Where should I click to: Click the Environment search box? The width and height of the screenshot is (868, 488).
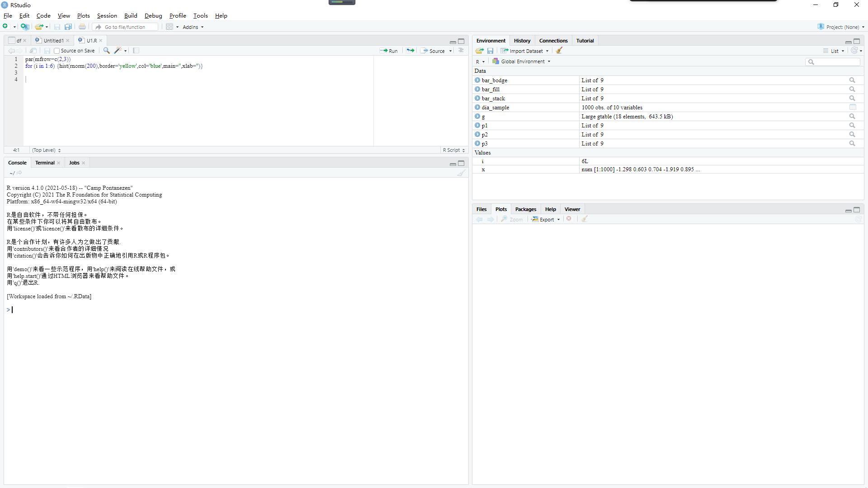[x=833, y=62]
